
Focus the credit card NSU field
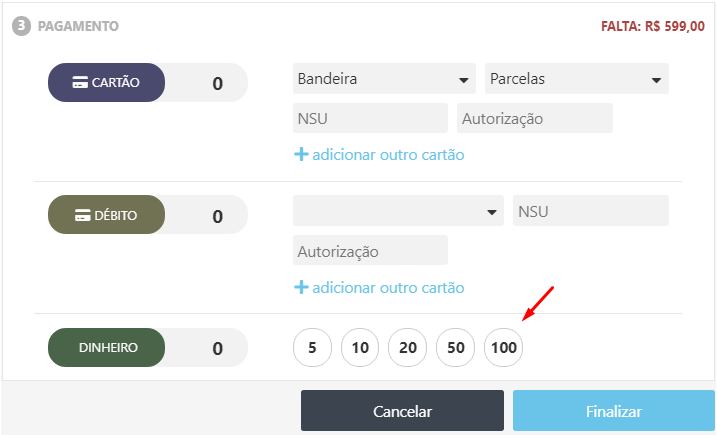tap(370, 119)
